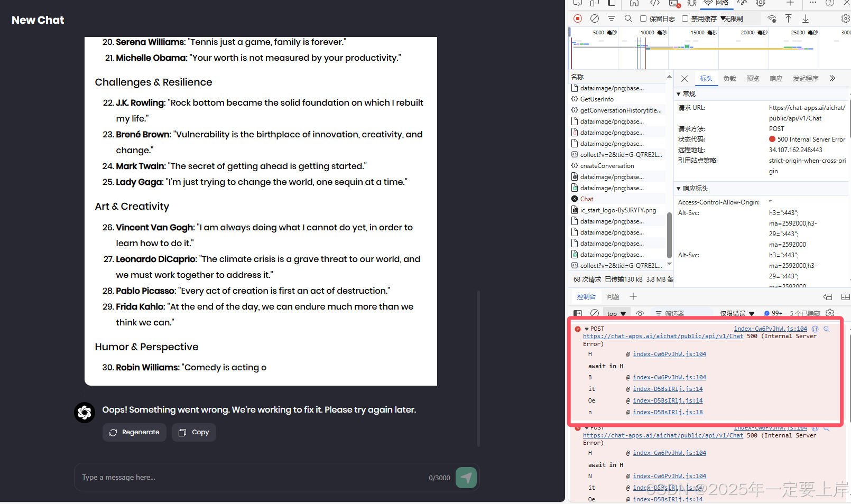Select the createConversation request
Screen dimensions: 851x504
coord(617,166)
